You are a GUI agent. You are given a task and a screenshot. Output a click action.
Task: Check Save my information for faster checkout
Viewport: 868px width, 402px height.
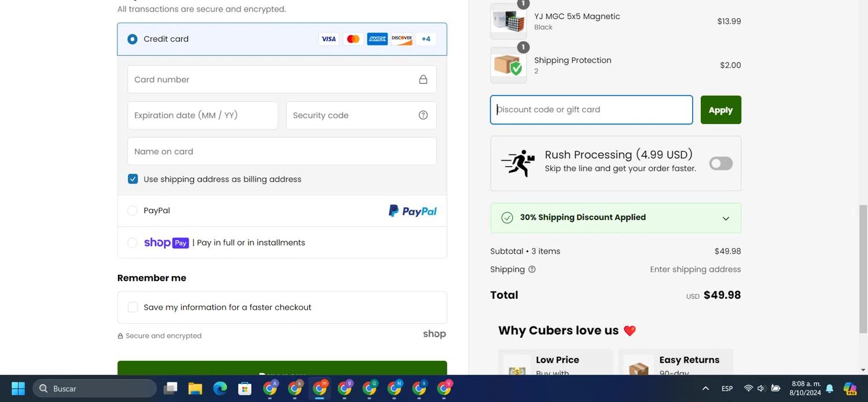[x=133, y=307]
